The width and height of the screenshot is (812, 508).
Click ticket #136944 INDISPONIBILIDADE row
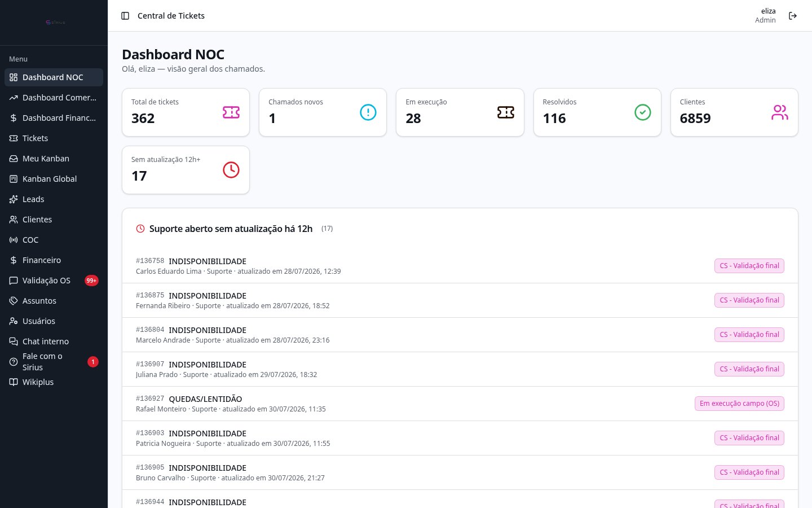pos(460,499)
